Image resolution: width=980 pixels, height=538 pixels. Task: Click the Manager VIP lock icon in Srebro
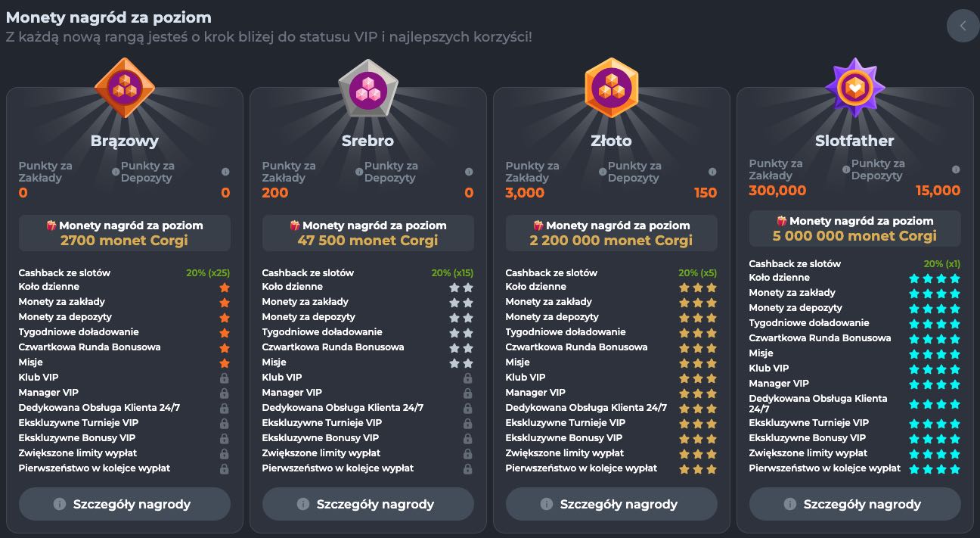click(467, 393)
